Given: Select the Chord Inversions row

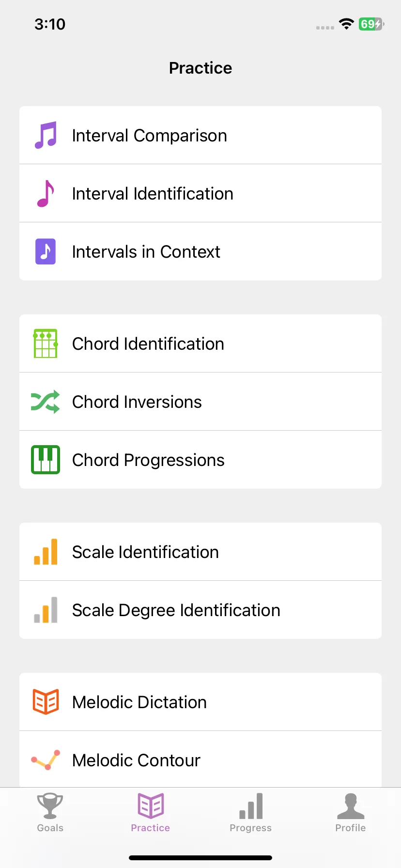Looking at the screenshot, I should click(200, 402).
